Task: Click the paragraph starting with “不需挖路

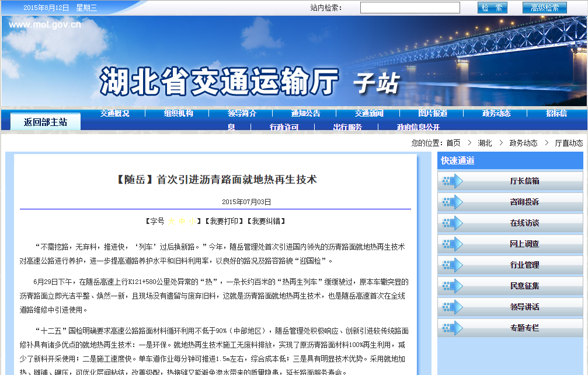Action: point(213,254)
